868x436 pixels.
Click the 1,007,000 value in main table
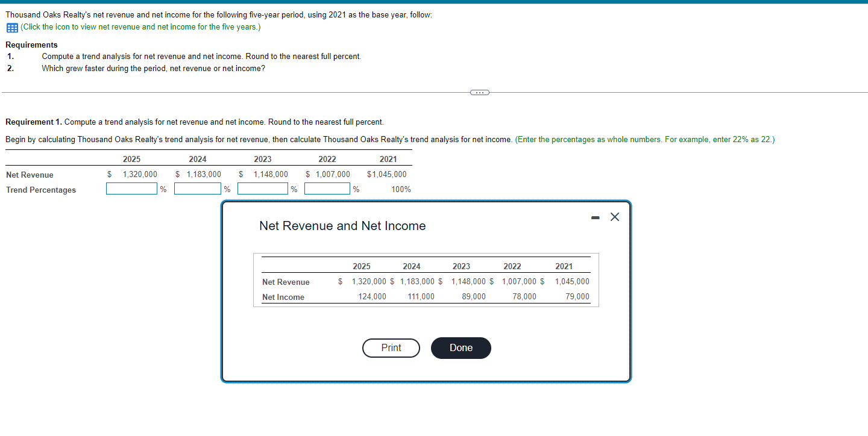tap(333, 175)
